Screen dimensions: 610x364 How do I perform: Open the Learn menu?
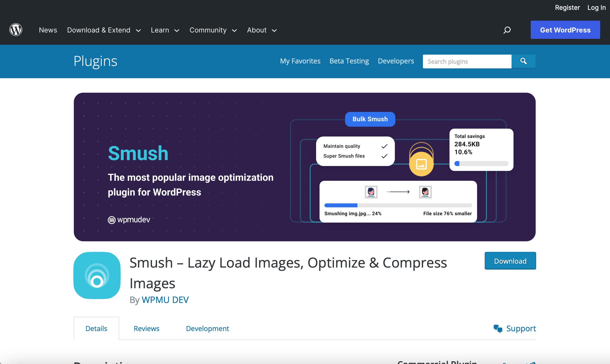[x=160, y=30]
